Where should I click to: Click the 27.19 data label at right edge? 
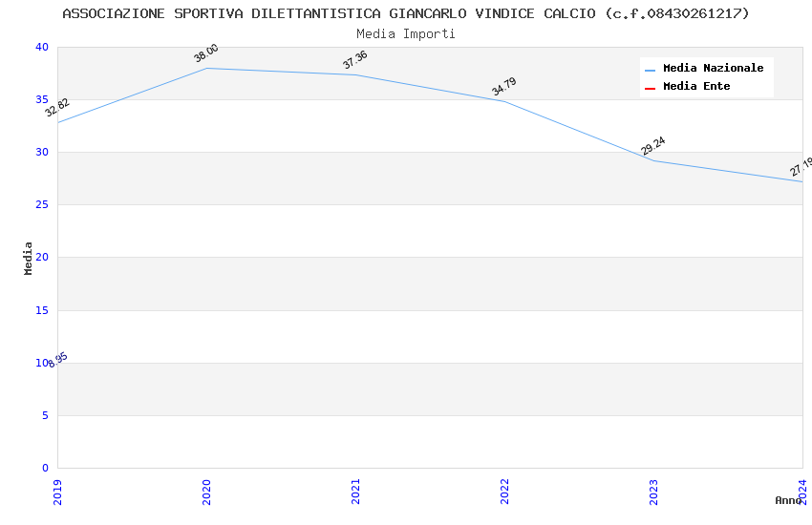801,167
